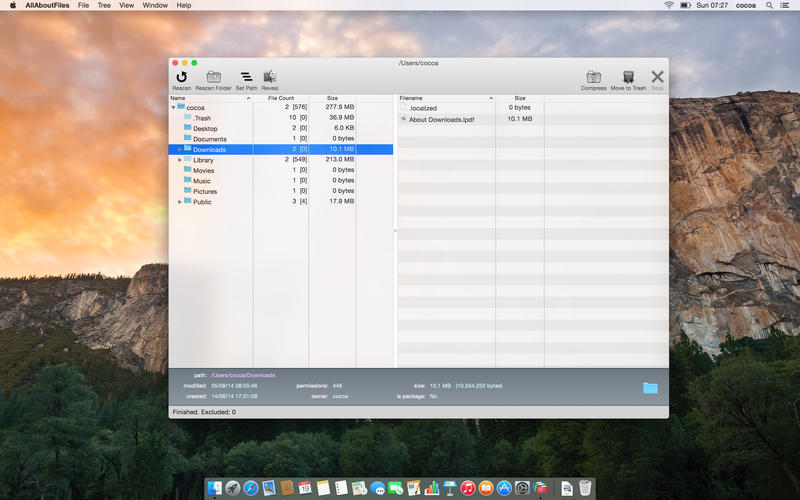Click the Rescan toolbar icon
Viewport: 800px width, 500px height.
click(182, 77)
